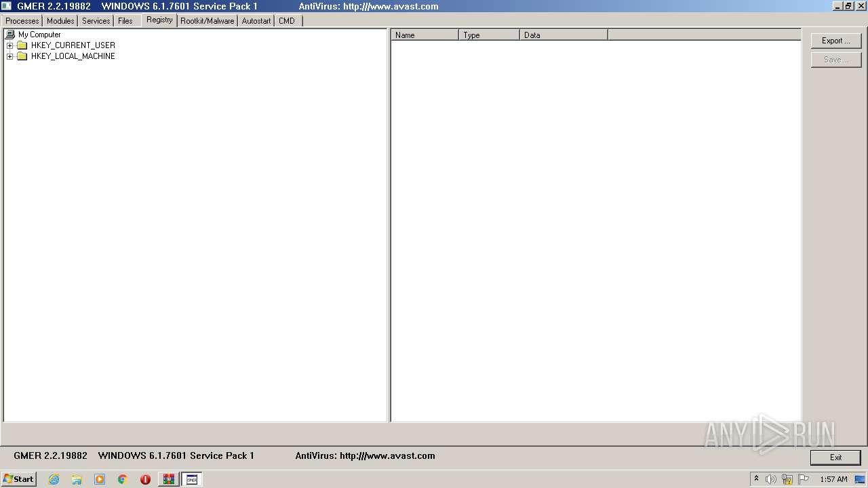Select the HKEY_LOCAL_MACHINE key label
868x488 pixels.
[x=73, y=56]
